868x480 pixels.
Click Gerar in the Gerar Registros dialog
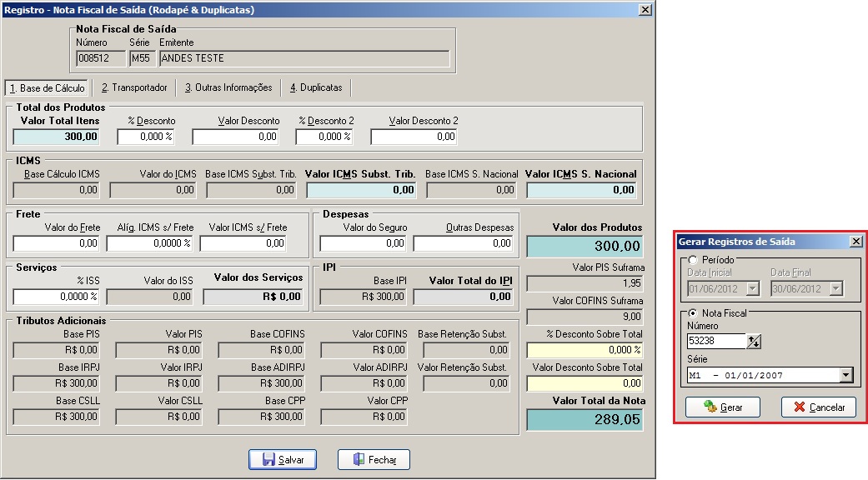click(722, 407)
